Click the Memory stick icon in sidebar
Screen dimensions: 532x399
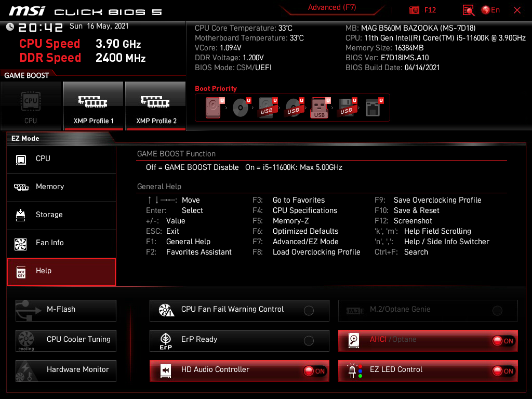pyautogui.click(x=21, y=187)
